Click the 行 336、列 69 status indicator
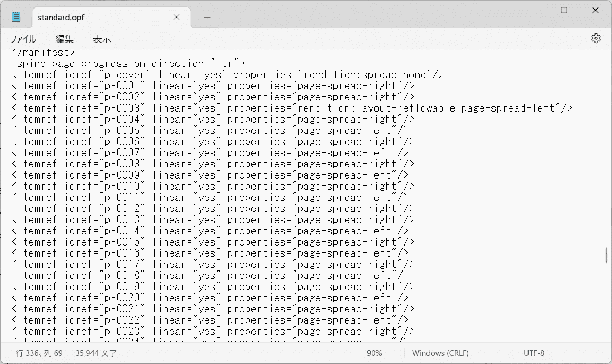Viewport: 612px width, 364px height. tap(39, 353)
